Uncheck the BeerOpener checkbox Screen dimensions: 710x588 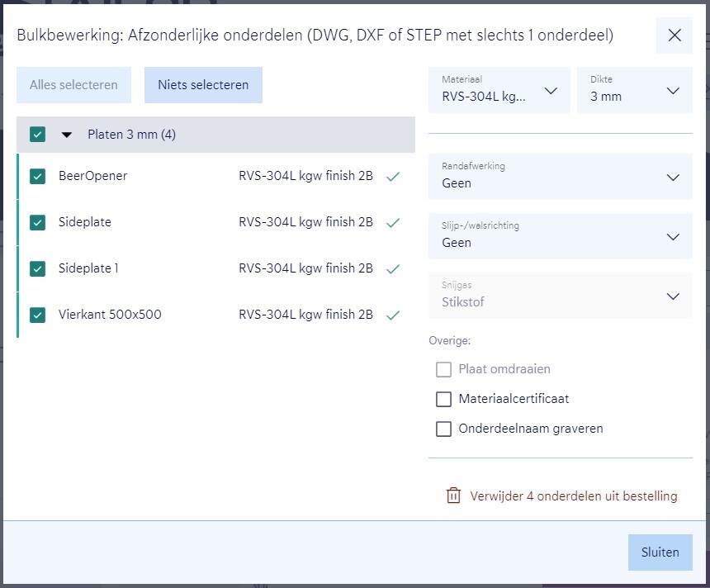(x=37, y=176)
